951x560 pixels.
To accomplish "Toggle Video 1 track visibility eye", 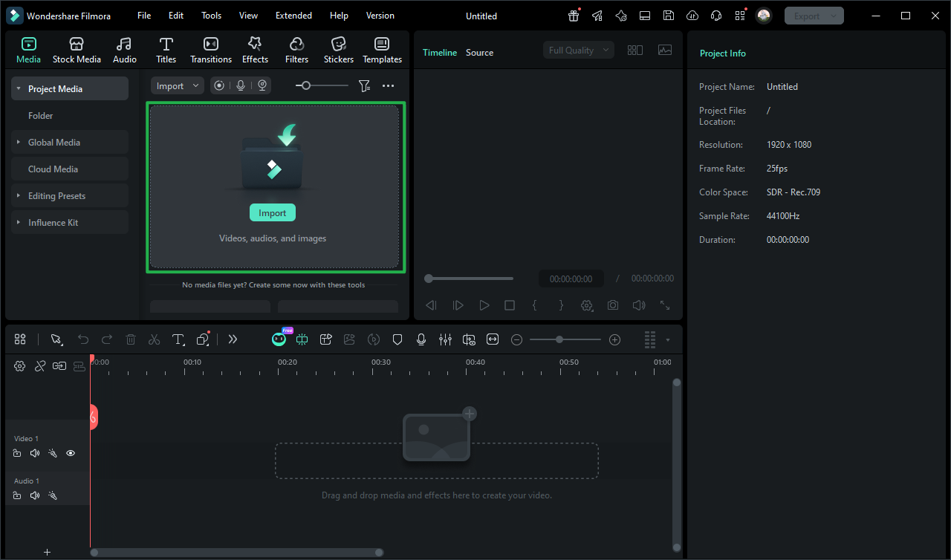I will point(71,453).
